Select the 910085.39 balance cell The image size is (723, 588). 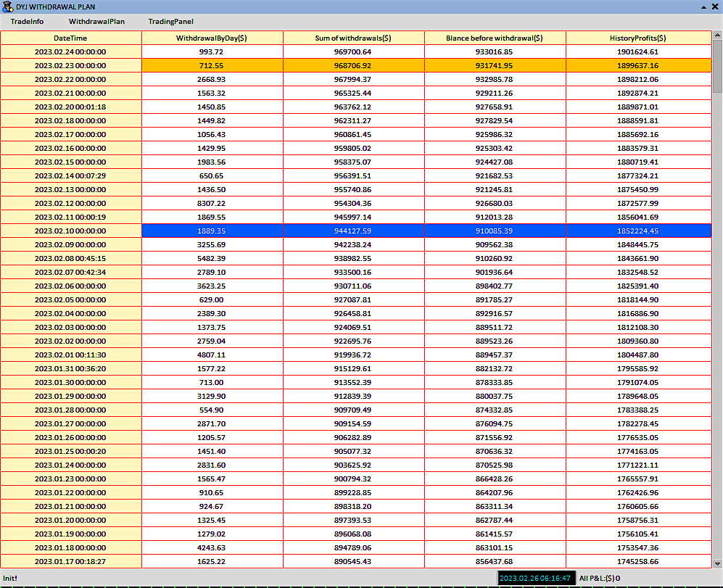[495, 231]
